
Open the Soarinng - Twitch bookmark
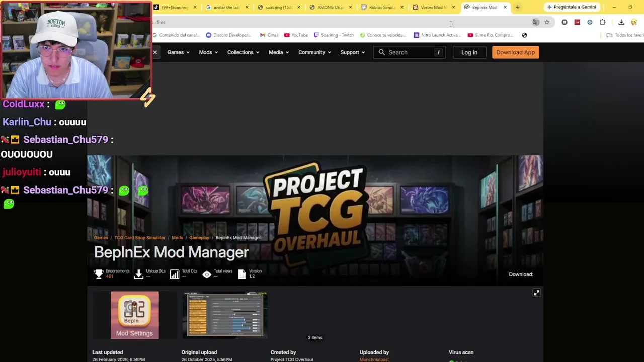coord(334,35)
